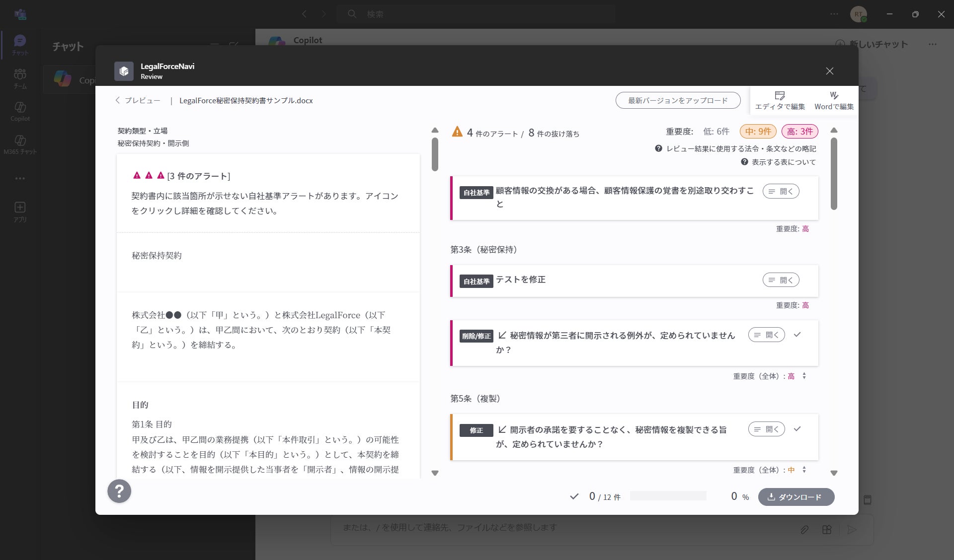
Task: Open the help question mark button
Action: (119, 491)
